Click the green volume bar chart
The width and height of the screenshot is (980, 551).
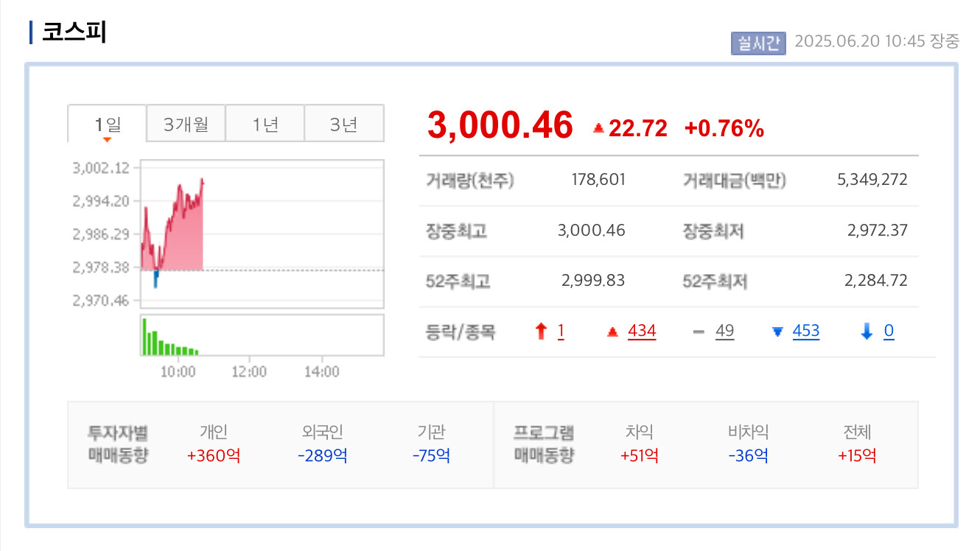[262, 335]
